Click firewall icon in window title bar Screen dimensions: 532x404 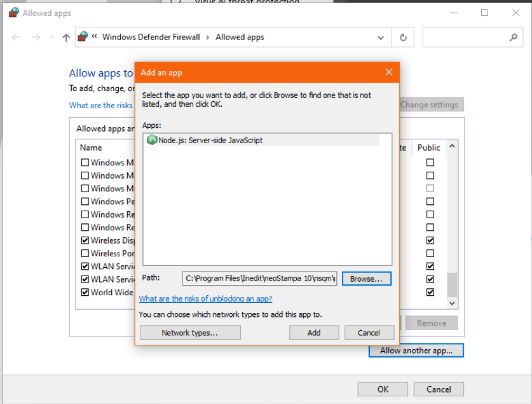point(13,13)
